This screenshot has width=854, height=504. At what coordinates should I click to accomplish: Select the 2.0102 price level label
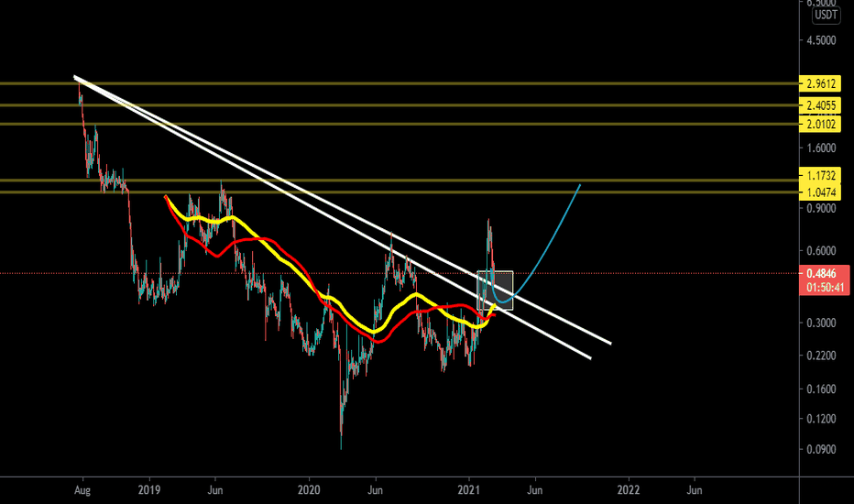coord(820,125)
